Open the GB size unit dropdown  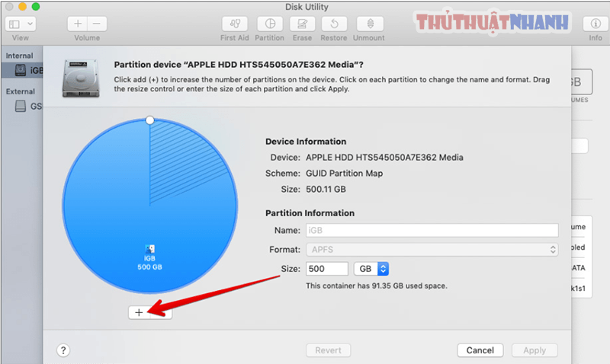click(371, 269)
